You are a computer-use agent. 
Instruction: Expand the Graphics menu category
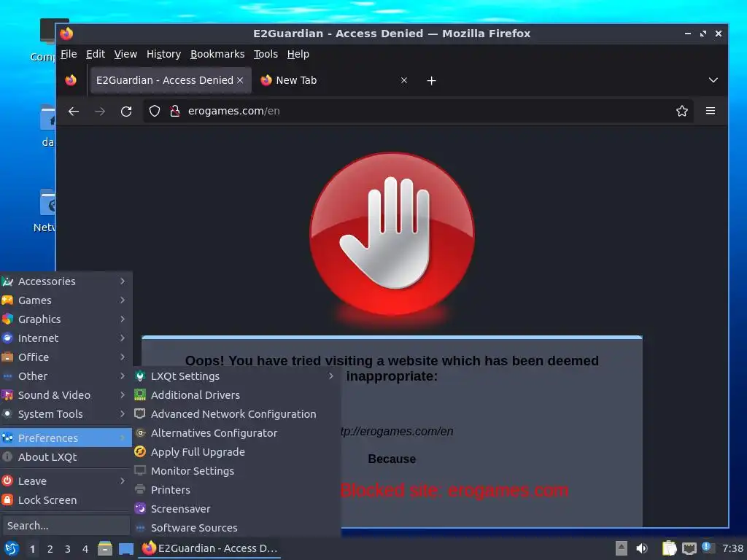click(x=66, y=319)
